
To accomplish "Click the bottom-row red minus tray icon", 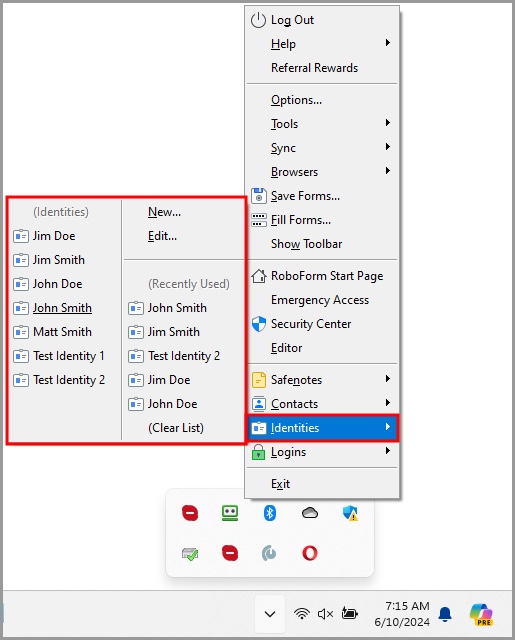I will [230, 553].
